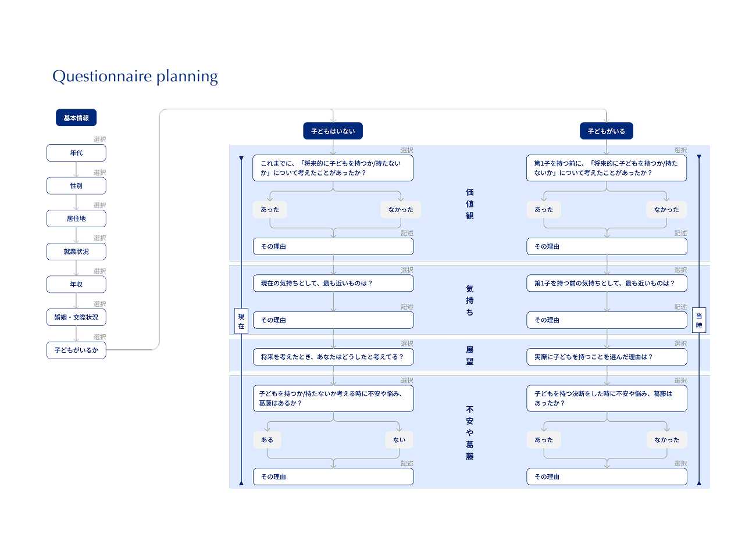756x534 pixels.
Task: Click the 現在 timeline label
Action: tap(241, 321)
